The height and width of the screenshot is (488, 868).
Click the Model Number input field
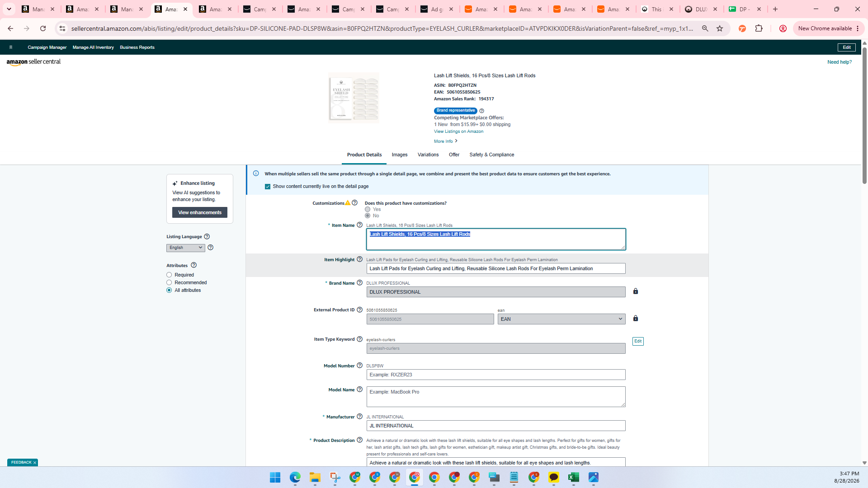tap(495, 375)
